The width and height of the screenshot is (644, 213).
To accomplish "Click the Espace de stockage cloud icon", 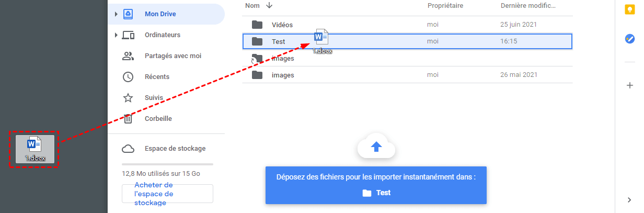I will [128, 149].
